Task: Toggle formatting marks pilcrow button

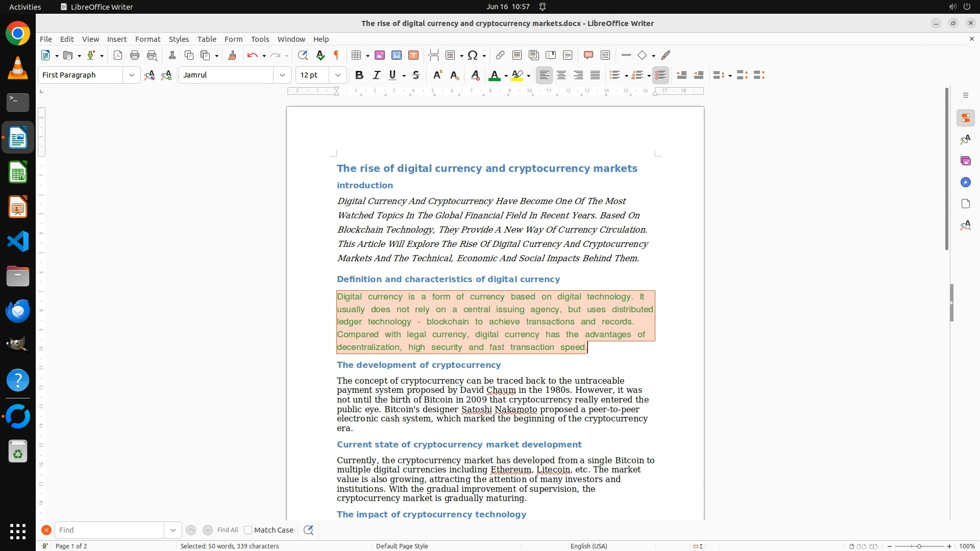Action: point(336,55)
